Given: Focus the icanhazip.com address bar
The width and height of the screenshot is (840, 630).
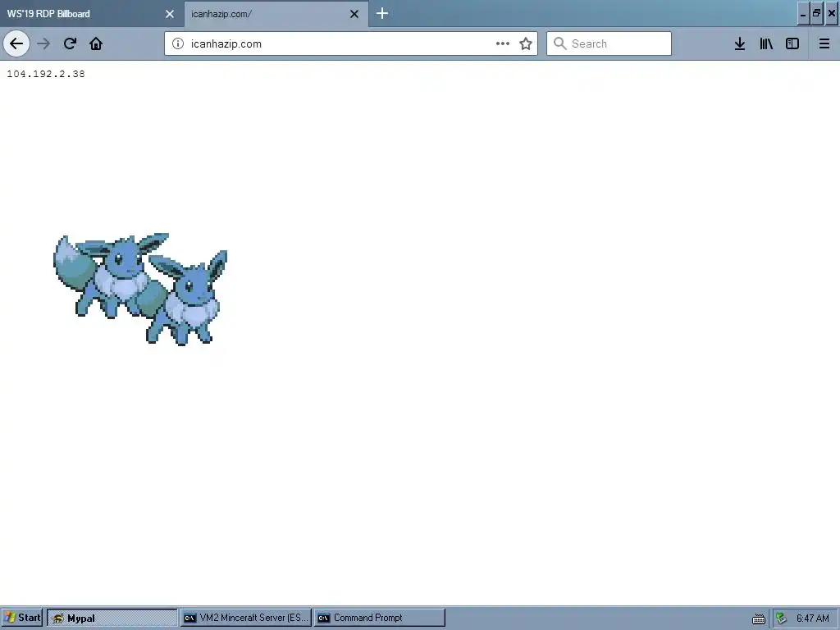Looking at the screenshot, I should tap(351, 43).
